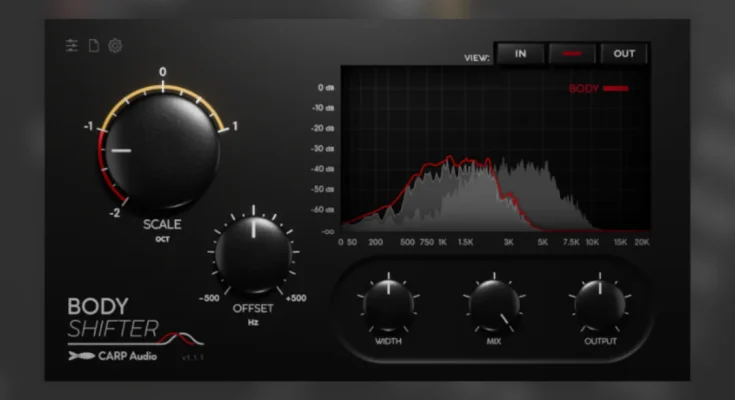Click the MIX knob
Viewport: 735px width, 400px height.
click(494, 304)
